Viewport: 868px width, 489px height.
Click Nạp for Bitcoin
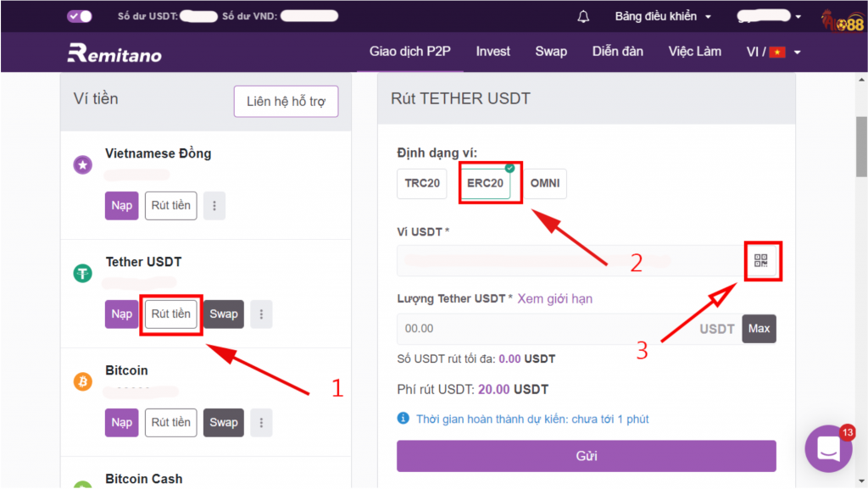coord(121,423)
